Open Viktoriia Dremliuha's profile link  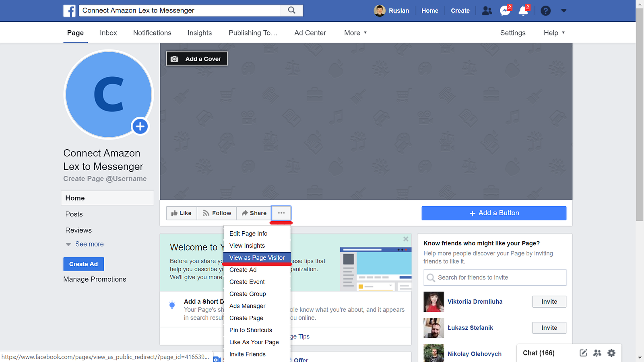[475, 302]
